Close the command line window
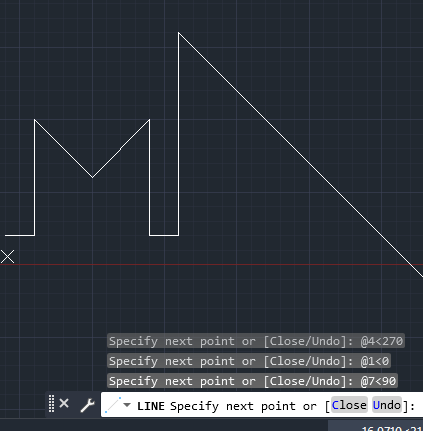The width and height of the screenshot is (423, 431). click(x=64, y=404)
